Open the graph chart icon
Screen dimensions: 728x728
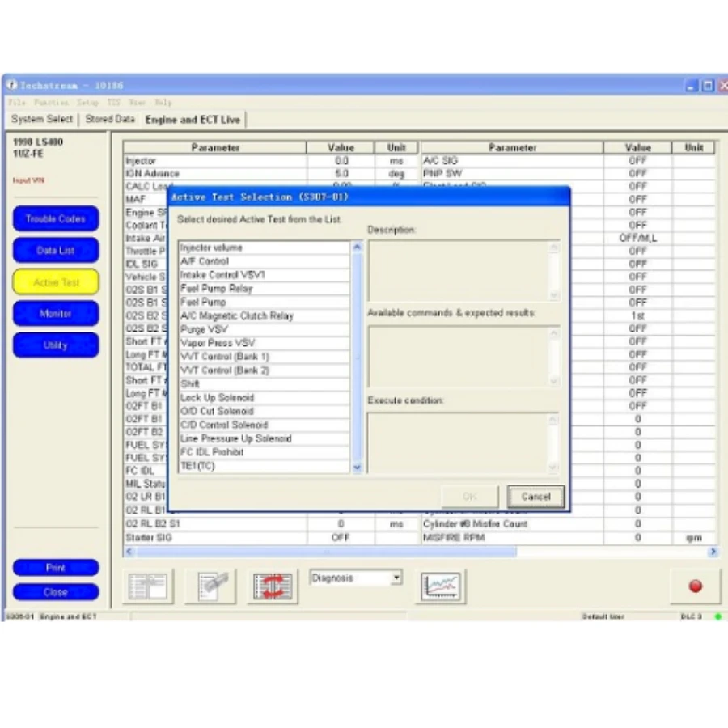pyautogui.click(x=441, y=586)
